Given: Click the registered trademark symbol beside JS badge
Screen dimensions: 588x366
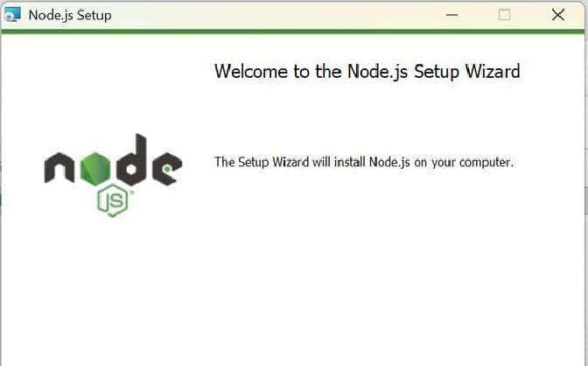Looking at the screenshot, I should pyautogui.click(x=131, y=193).
